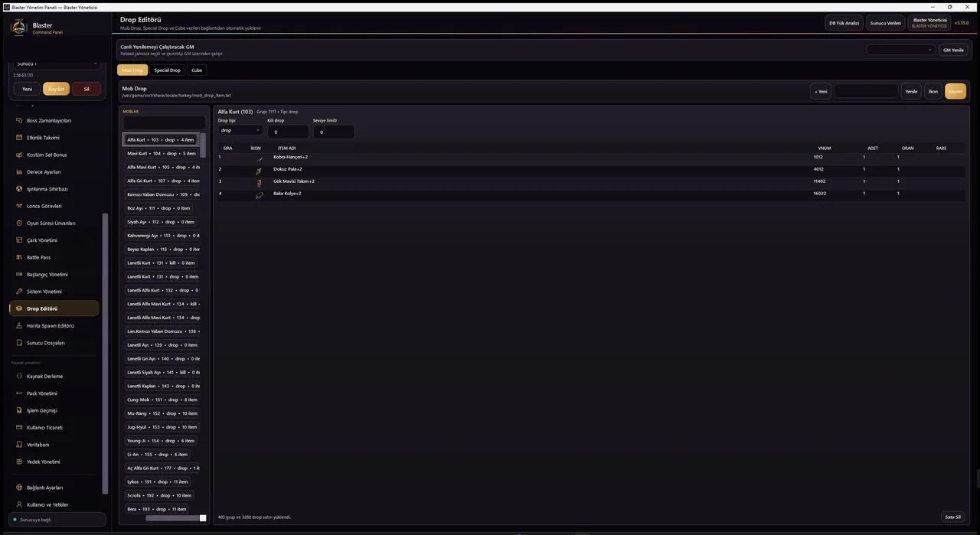Open Sunucu Verileri button
980x535 pixels.
click(x=885, y=23)
